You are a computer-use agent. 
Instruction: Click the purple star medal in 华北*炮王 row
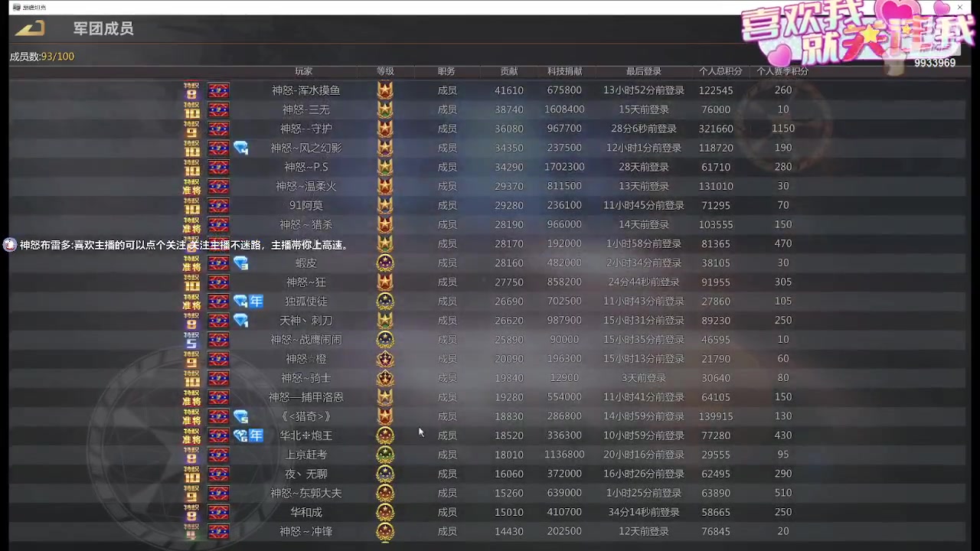385,435
